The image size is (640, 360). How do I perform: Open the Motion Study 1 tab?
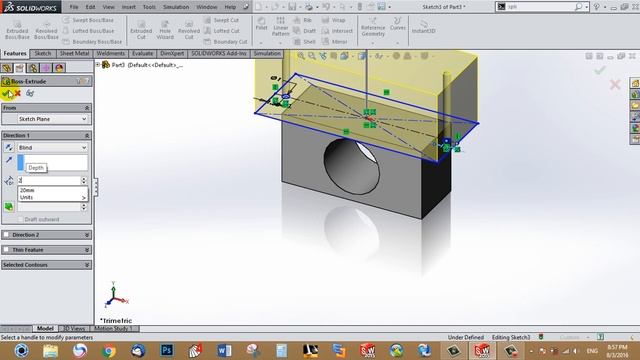(113, 328)
